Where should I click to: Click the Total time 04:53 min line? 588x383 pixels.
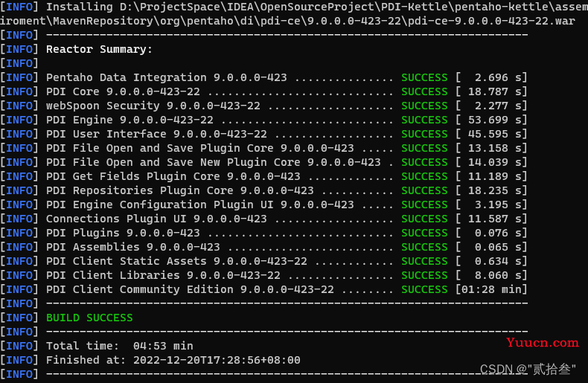pos(120,346)
